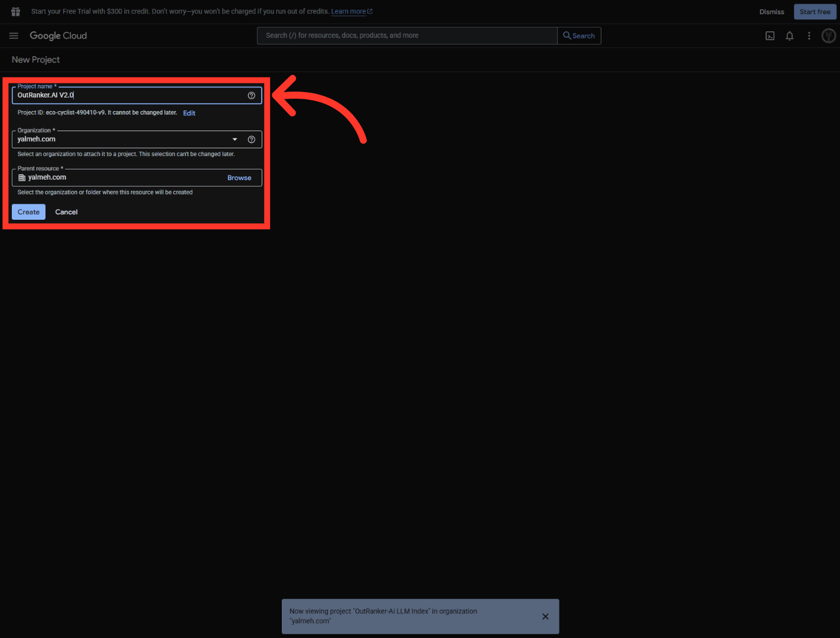Screen dimensions: 840x638
Task: Click 'Select the organization or folder' helper text
Action: (105, 193)
